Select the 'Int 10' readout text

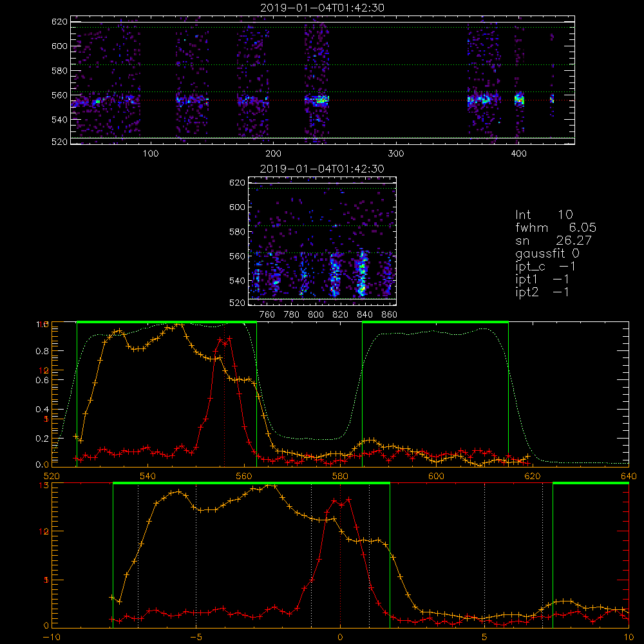(x=544, y=215)
